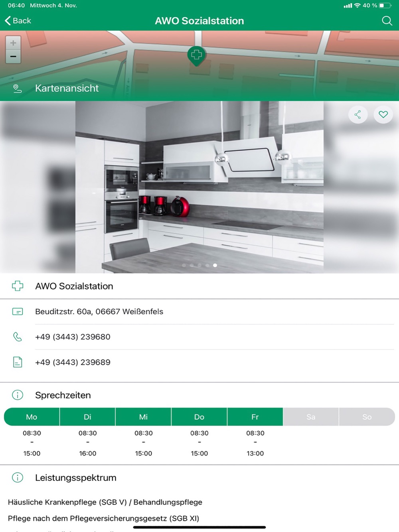Zoom out the map with minus button
Screen dimensions: 399x532
click(x=13, y=57)
